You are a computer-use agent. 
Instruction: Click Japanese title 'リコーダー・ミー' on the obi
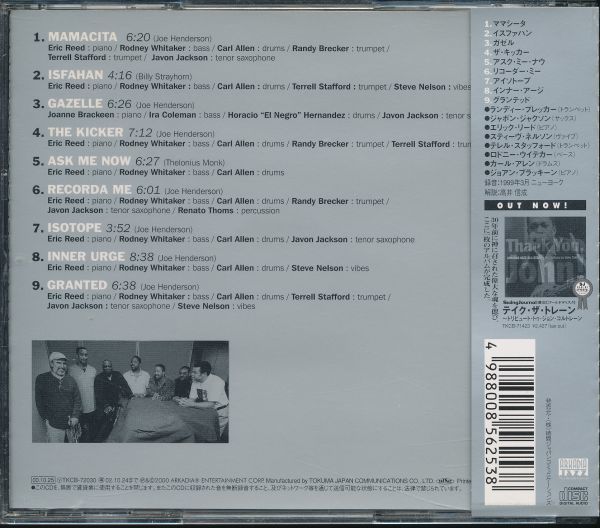[516, 71]
